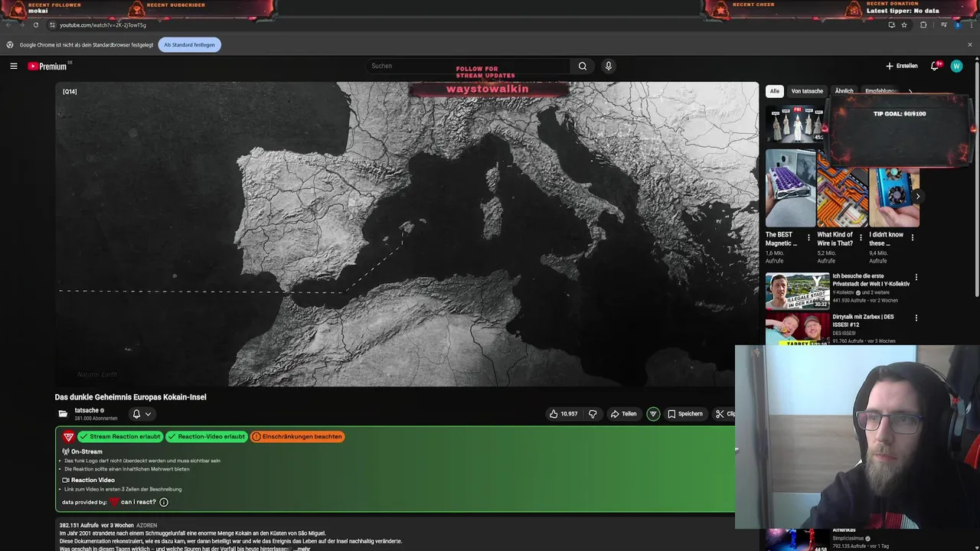This screenshot has width=980, height=551.
Task: Open more options for Dirtytalk mit Zarbex
Action: click(x=916, y=318)
